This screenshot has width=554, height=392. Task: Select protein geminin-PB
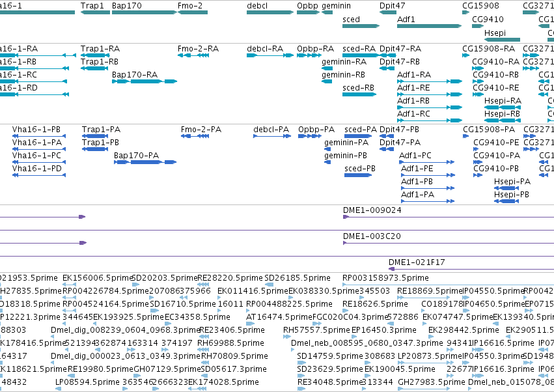coord(327,162)
